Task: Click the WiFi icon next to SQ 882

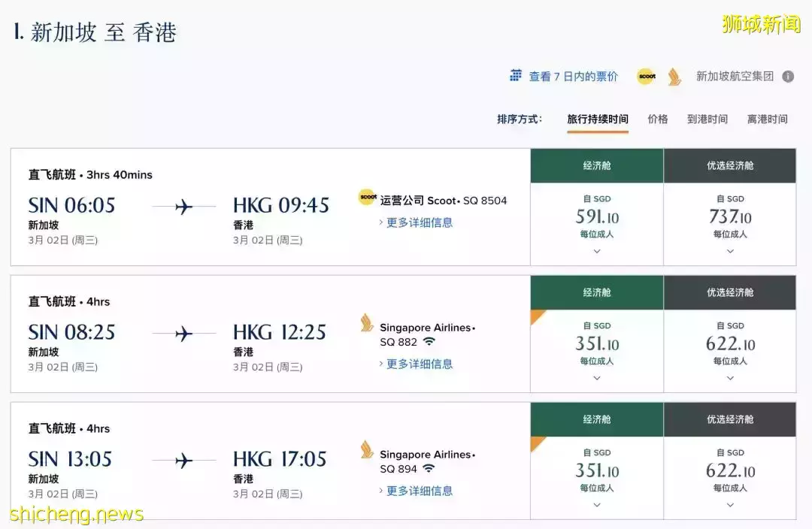Action: 429,341
